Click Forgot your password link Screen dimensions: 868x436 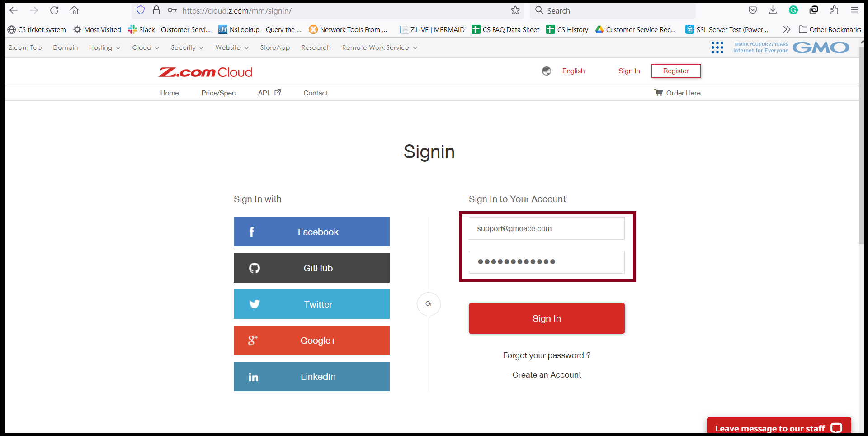pos(547,355)
